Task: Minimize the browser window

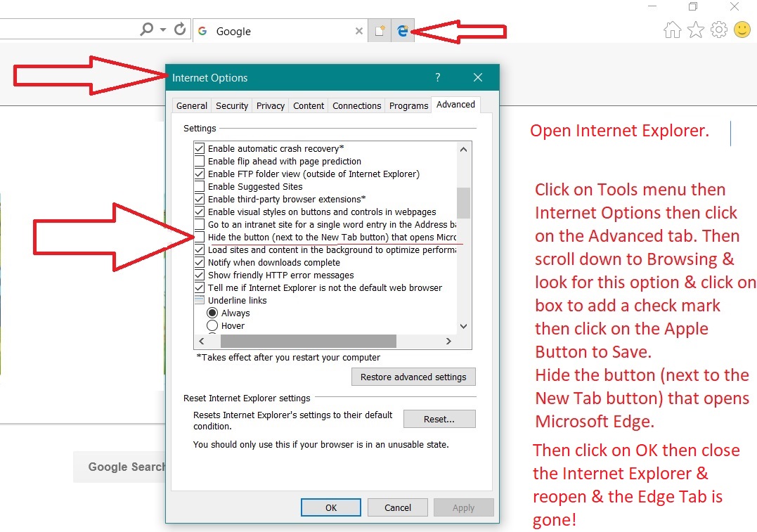Action: tap(652, 6)
